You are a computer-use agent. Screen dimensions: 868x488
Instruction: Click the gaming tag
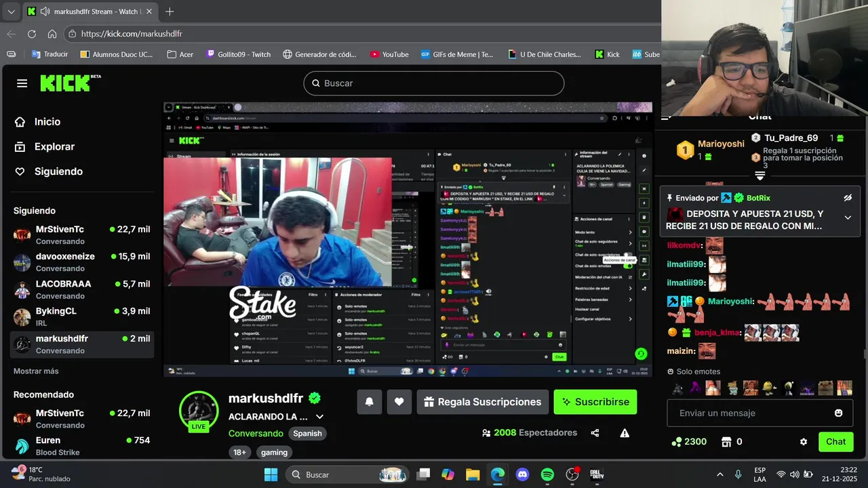pyautogui.click(x=275, y=452)
